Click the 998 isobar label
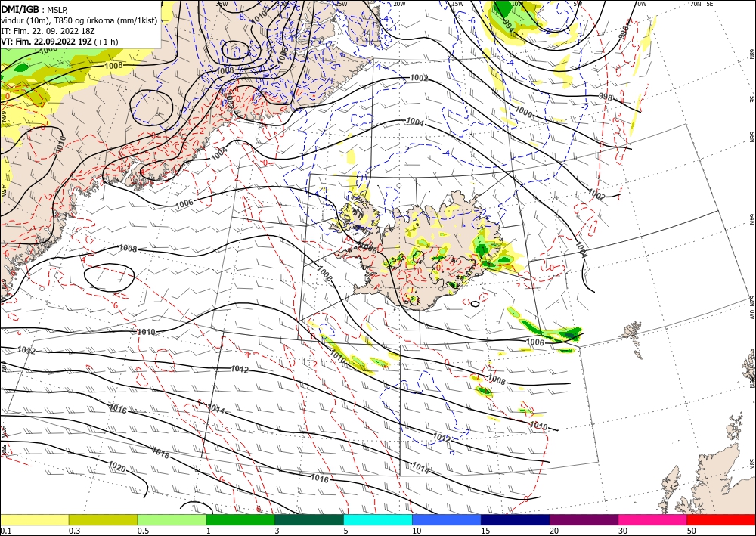 (605, 98)
